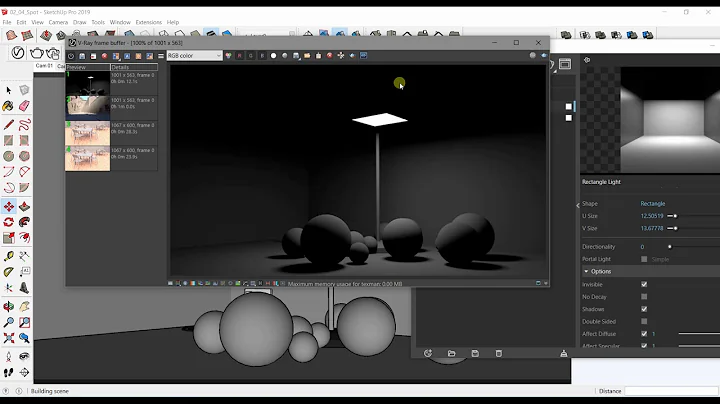Open folder icon in asset editor footer
Screen dimensions: 720x404
click(x=451, y=354)
